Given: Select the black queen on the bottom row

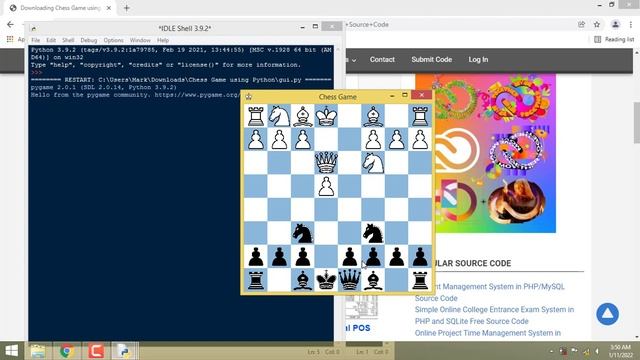Looking at the screenshot, I should pos(350,280).
